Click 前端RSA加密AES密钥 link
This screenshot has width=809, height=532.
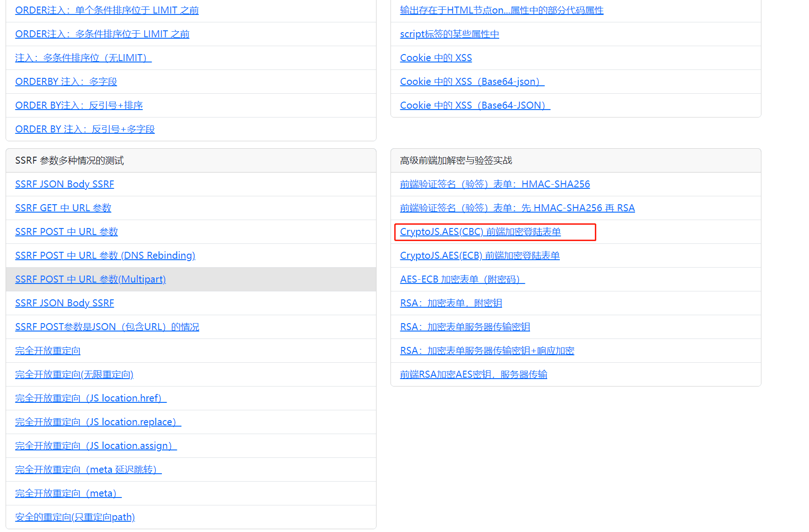[x=473, y=374]
